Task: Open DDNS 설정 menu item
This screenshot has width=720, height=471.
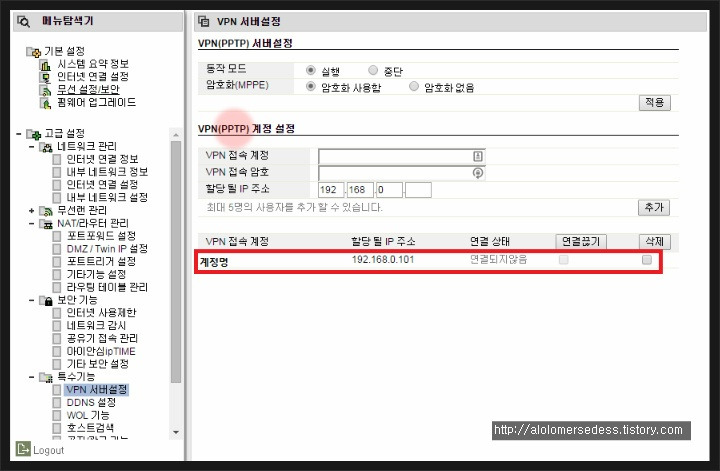Action: pos(91,403)
